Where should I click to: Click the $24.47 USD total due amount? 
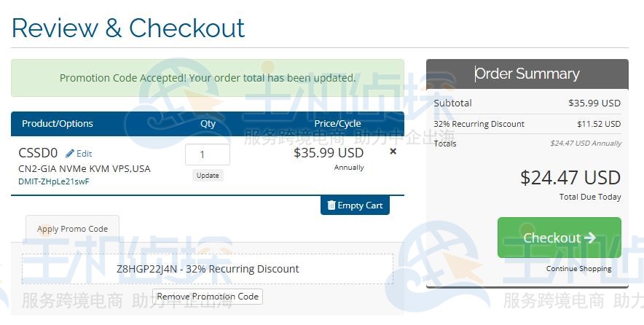570,178
